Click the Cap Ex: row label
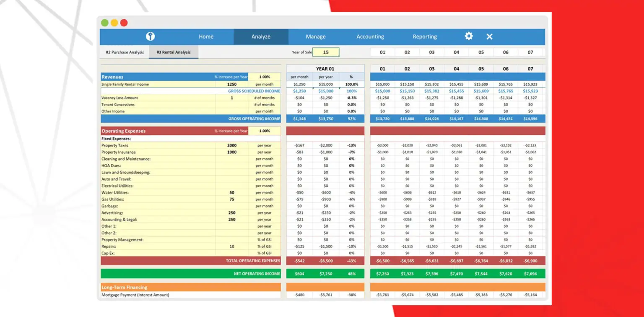The width and height of the screenshot is (644, 317). [x=108, y=253]
